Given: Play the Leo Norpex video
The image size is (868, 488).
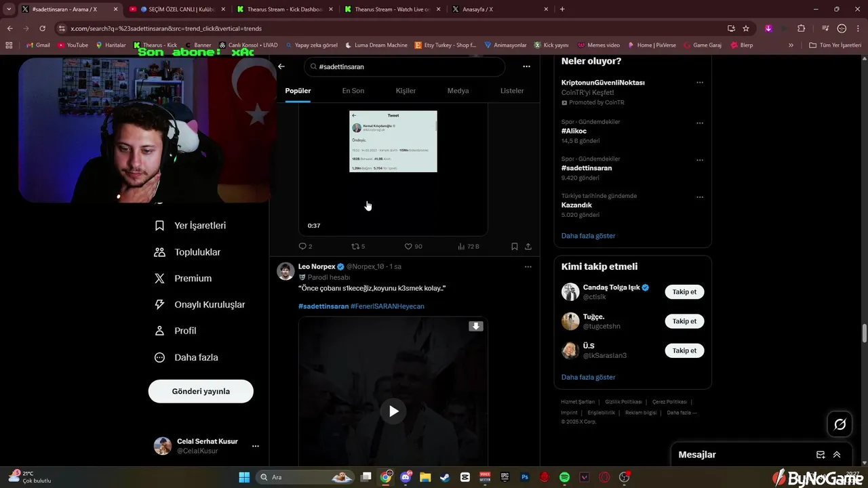Looking at the screenshot, I should click(x=393, y=411).
